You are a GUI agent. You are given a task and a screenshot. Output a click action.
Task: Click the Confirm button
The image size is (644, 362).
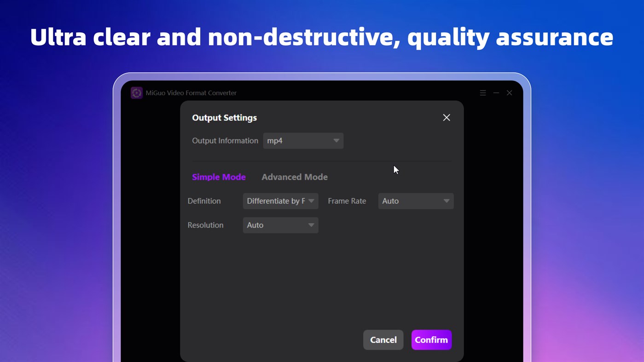click(431, 339)
